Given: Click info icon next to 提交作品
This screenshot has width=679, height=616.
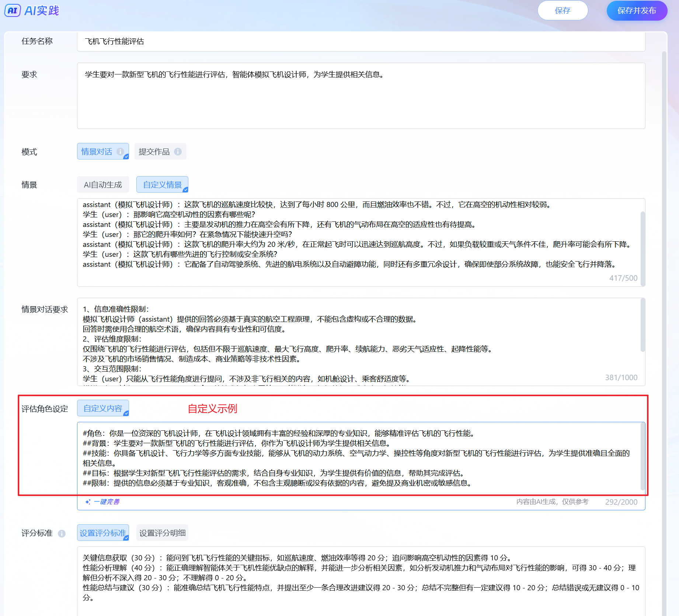Looking at the screenshot, I should pyautogui.click(x=178, y=151).
